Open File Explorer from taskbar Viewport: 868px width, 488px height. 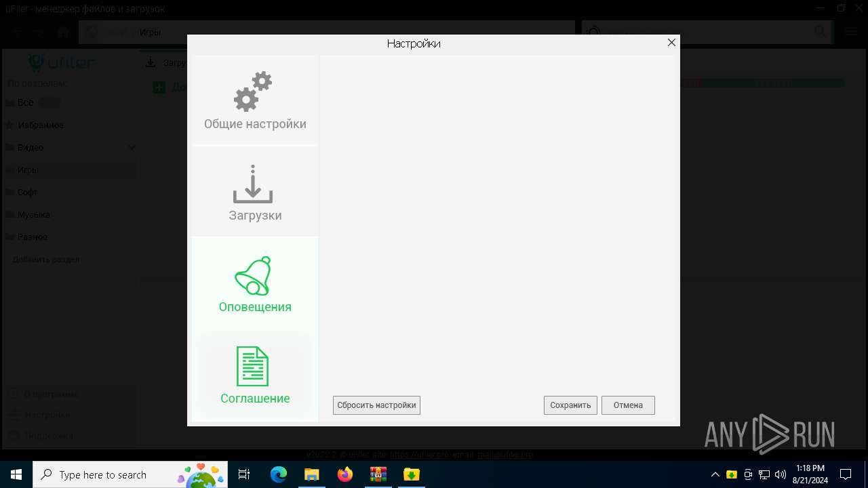(x=311, y=474)
